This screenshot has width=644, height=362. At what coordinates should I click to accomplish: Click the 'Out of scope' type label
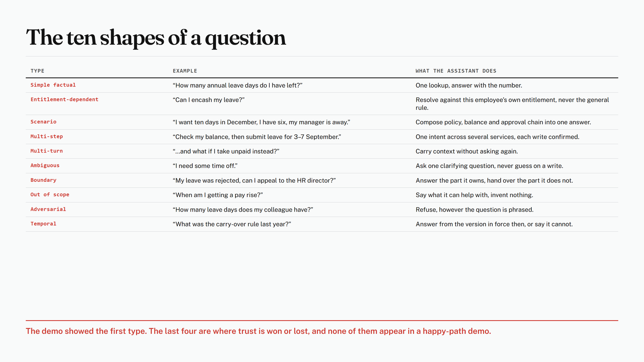click(x=50, y=194)
